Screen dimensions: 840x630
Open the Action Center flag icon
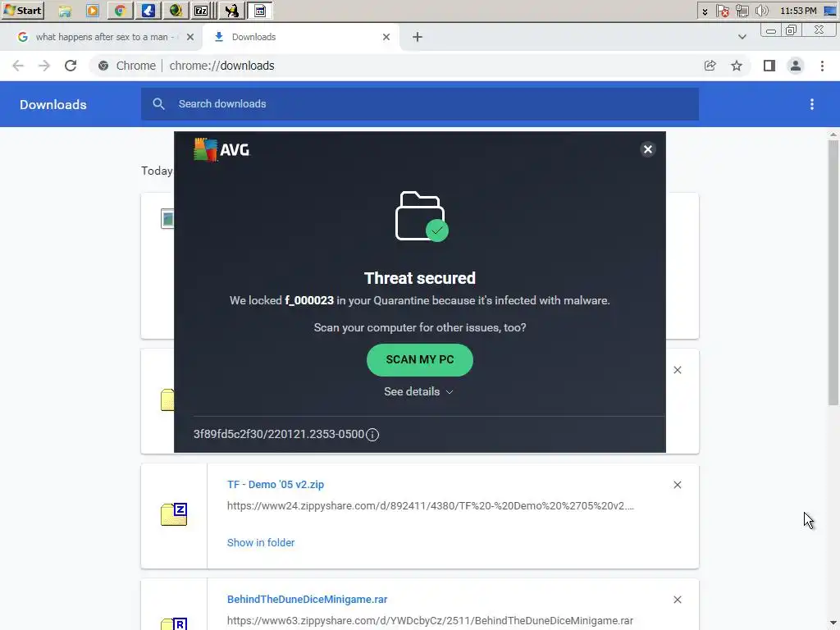click(722, 11)
